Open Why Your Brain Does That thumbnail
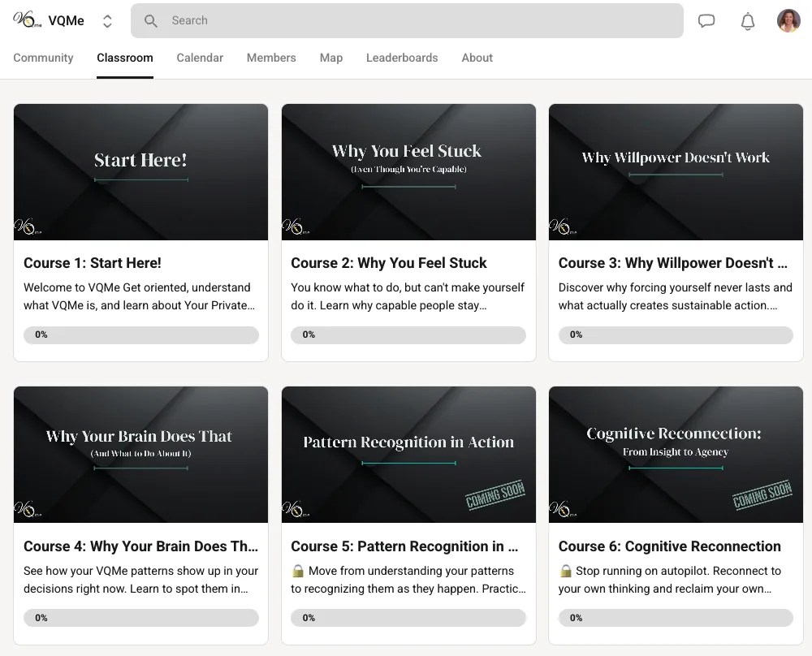Viewport: 812px width, 656px height. pos(140,455)
